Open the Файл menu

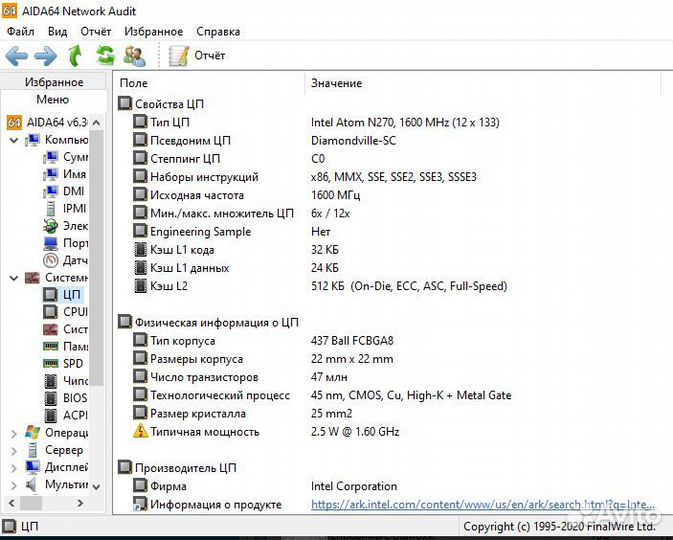coord(21,31)
